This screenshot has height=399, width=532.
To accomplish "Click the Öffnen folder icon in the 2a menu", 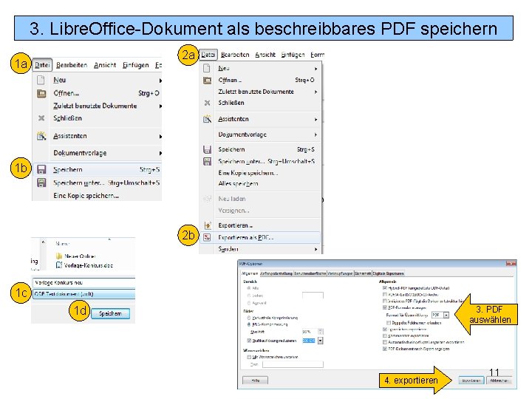I will 207,81.
